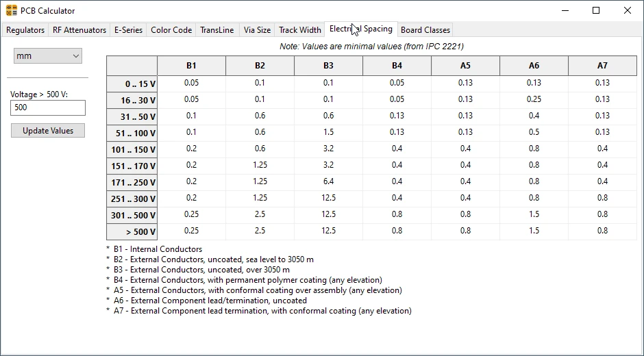Click the B3 cell in 171 .. 250 V row

[x=328, y=181]
